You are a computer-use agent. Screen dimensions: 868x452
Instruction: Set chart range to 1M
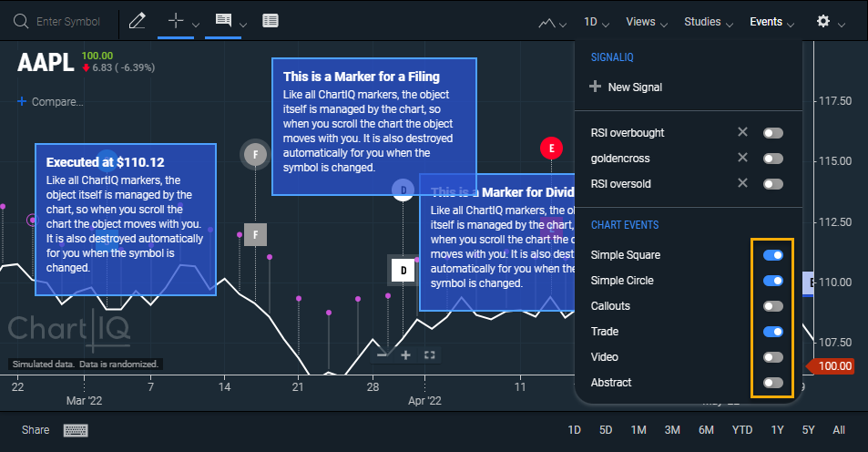[x=638, y=430]
